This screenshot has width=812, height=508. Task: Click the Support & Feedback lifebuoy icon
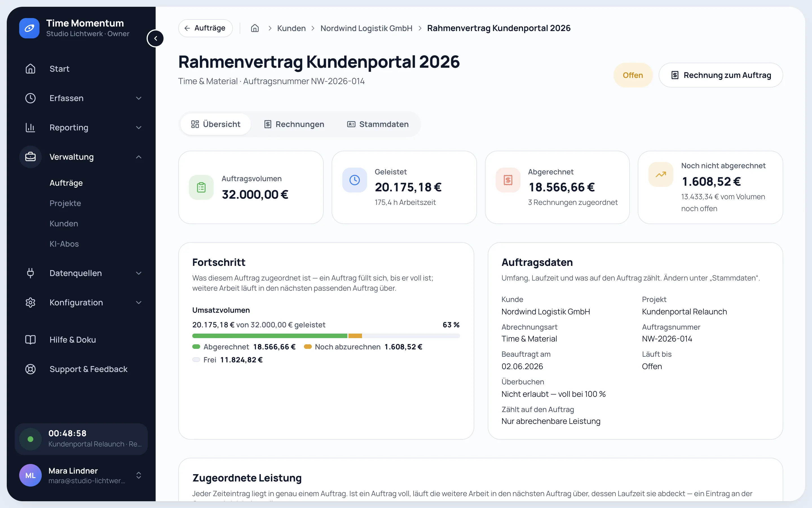point(30,369)
